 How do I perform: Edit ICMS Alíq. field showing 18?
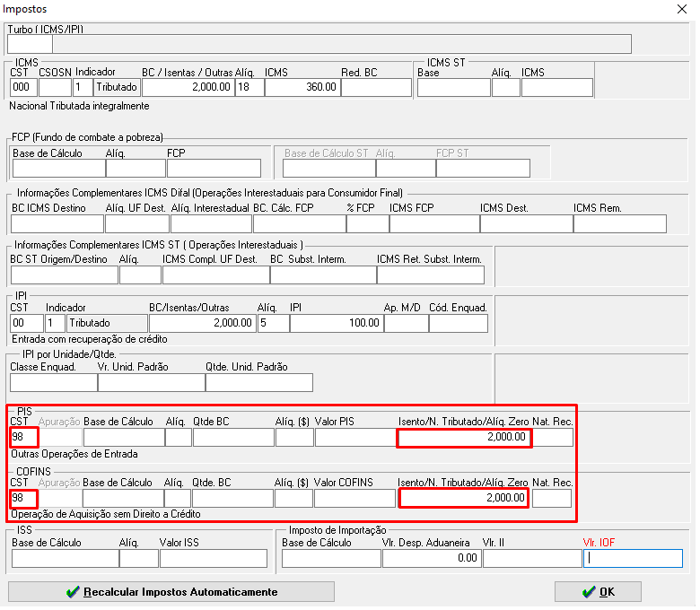tap(249, 87)
